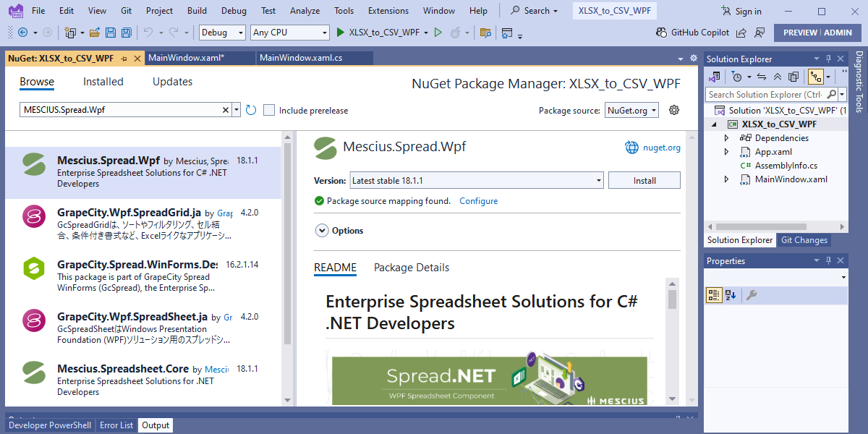Click the window layout toolbar icon

(x=507, y=33)
